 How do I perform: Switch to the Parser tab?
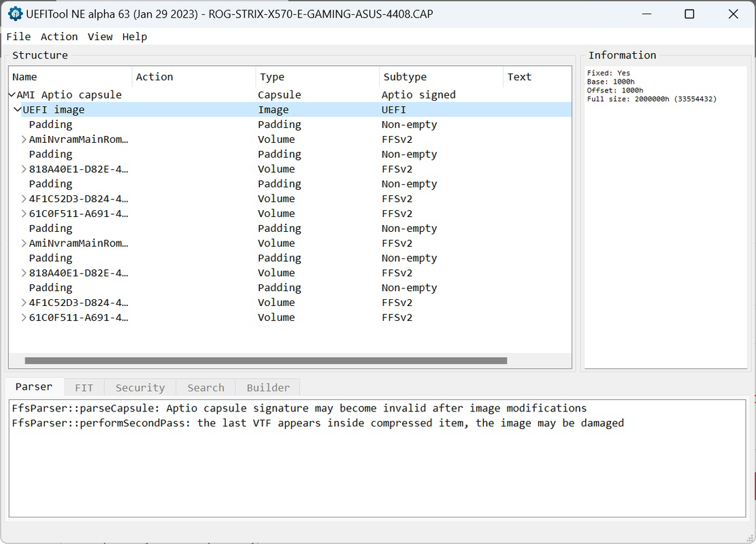click(34, 387)
